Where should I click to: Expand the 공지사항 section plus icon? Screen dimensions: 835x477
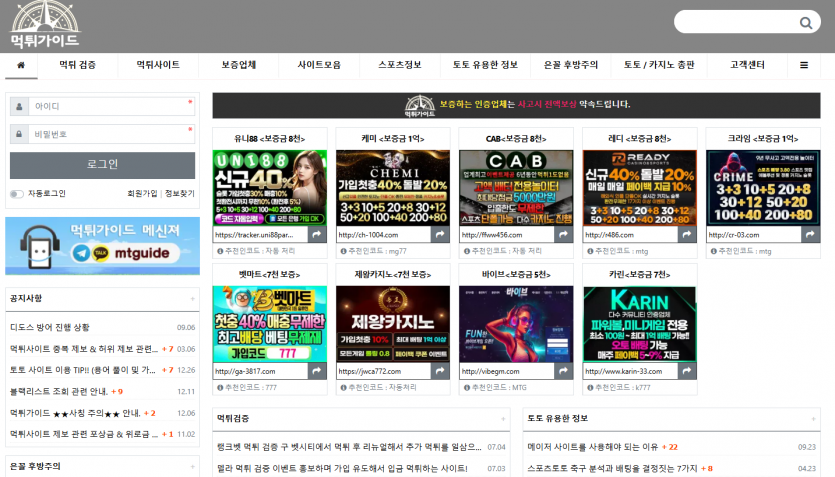[192, 299]
